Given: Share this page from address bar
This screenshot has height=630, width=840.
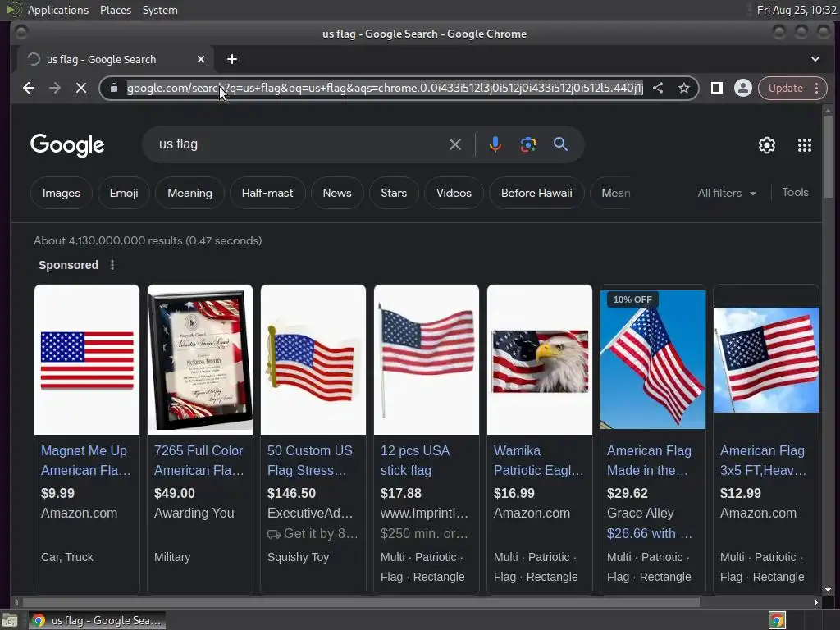Looking at the screenshot, I should tap(658, 88).
